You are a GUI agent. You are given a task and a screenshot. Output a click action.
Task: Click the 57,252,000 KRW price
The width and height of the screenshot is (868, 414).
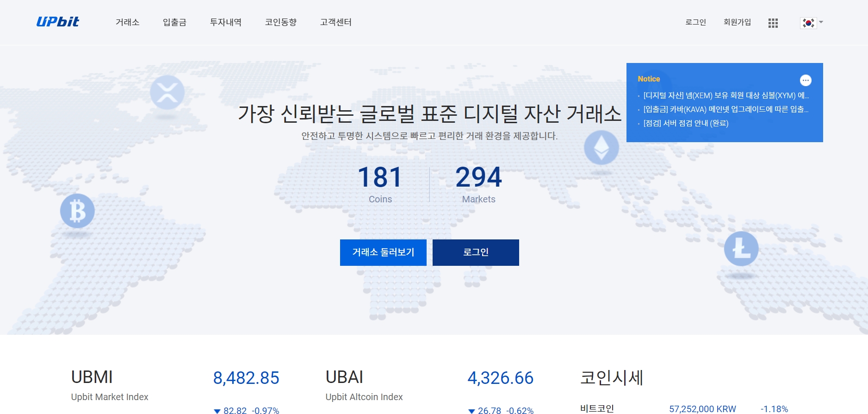pyautogui.click(x=702, y=409)
